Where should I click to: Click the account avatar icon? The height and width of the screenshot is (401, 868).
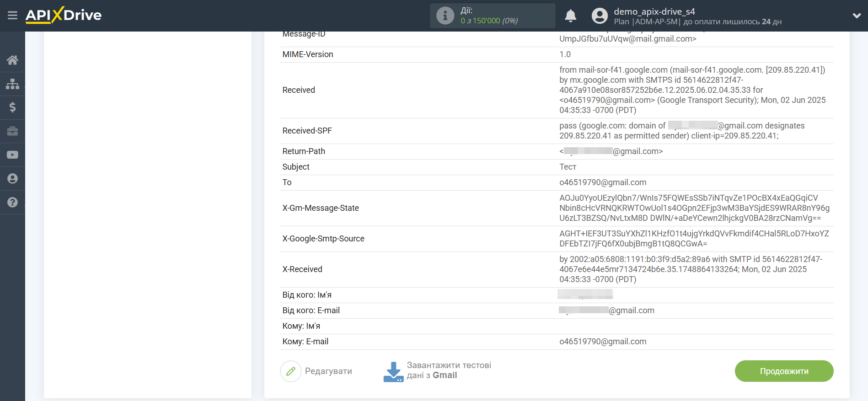click(600, 16)
